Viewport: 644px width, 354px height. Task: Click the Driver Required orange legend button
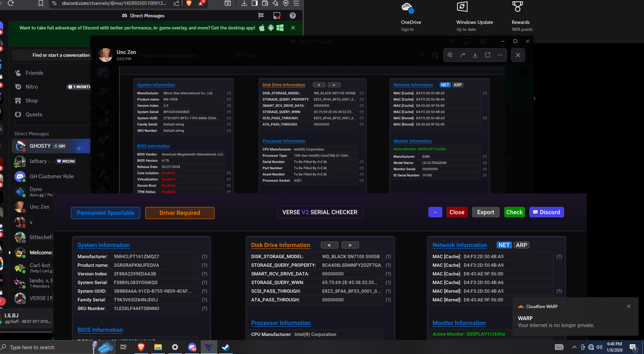click(180, 213)
